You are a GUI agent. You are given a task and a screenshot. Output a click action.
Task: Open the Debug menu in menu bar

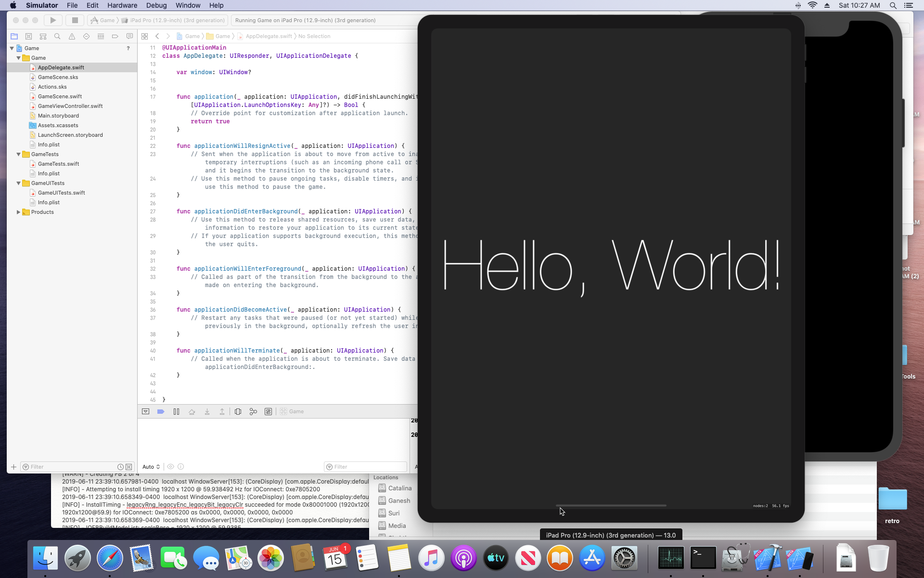[x=156, y=5]
